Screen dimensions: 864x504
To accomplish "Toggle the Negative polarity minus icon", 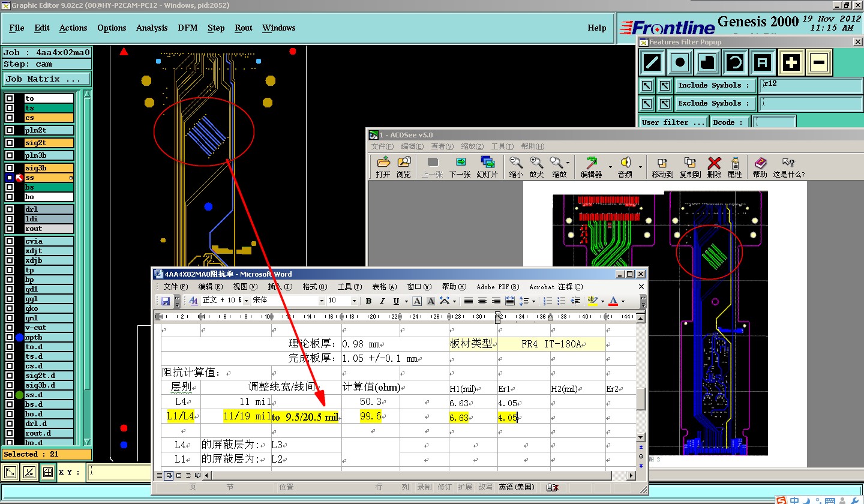I will (819, 62).
